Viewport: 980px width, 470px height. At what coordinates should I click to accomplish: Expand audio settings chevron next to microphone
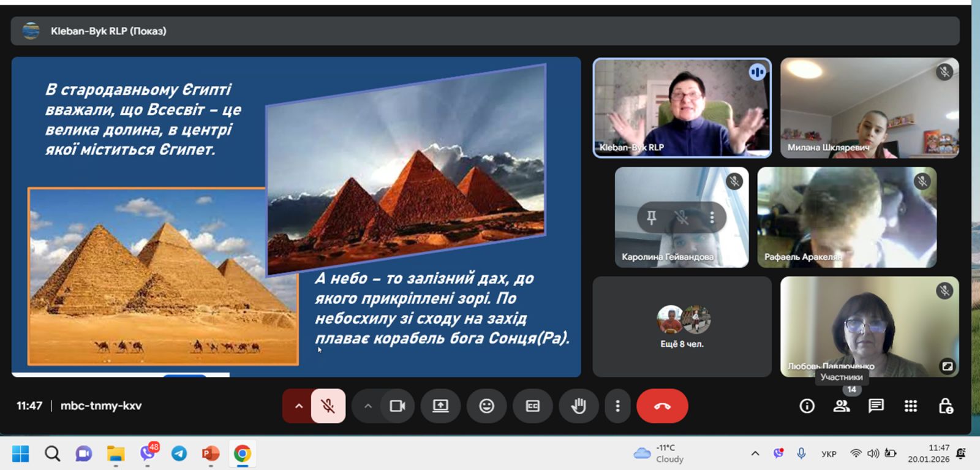click(x=298, y=406)
